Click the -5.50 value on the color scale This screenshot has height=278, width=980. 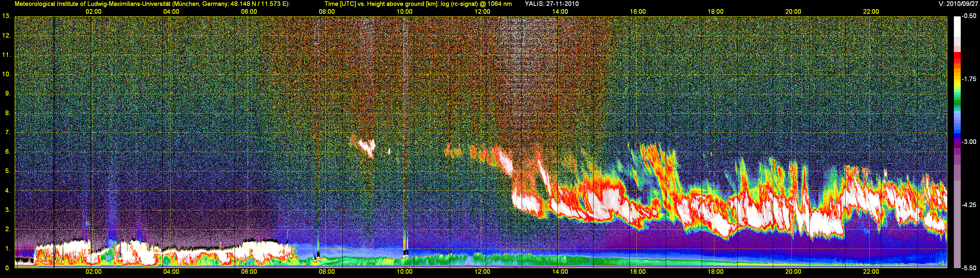[969, 268]
